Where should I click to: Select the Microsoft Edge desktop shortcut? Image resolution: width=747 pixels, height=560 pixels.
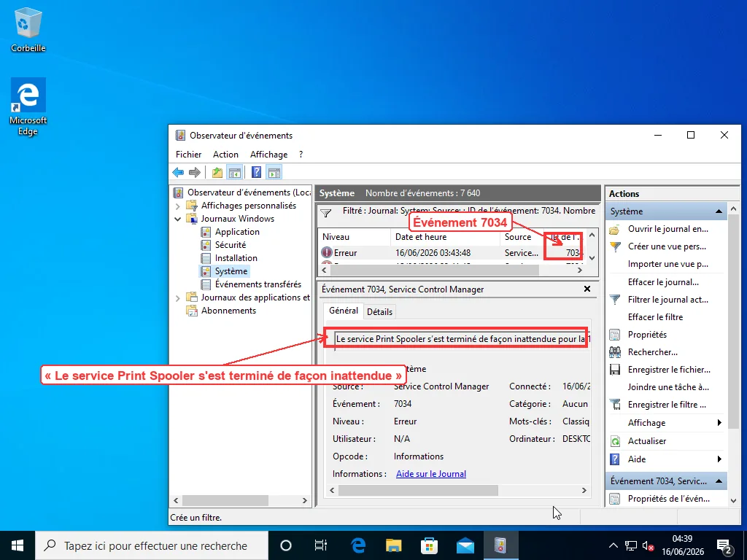(x=28, y=106)
